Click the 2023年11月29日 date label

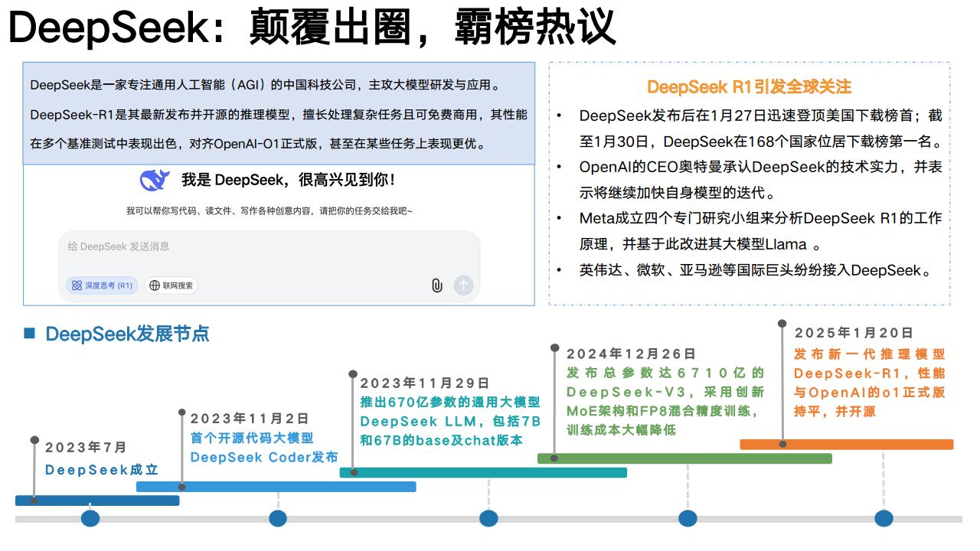(424, 383)
